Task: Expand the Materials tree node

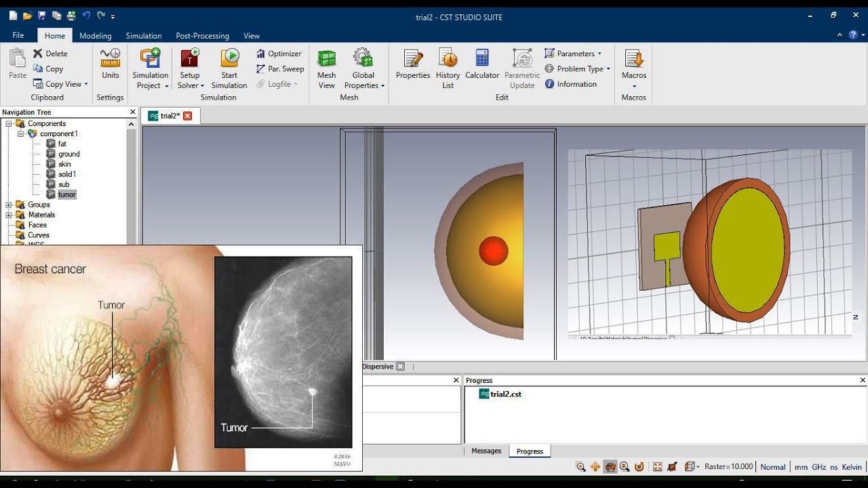Action: (9, 215)
